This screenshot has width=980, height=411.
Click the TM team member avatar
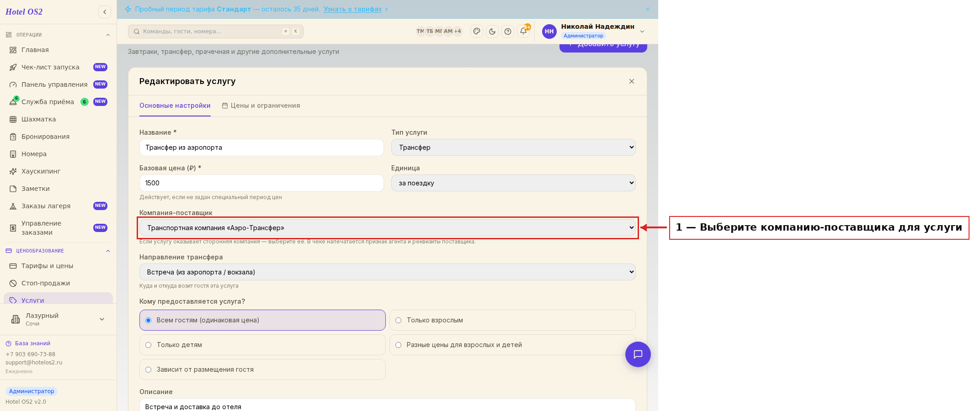(x=420, y=31)
